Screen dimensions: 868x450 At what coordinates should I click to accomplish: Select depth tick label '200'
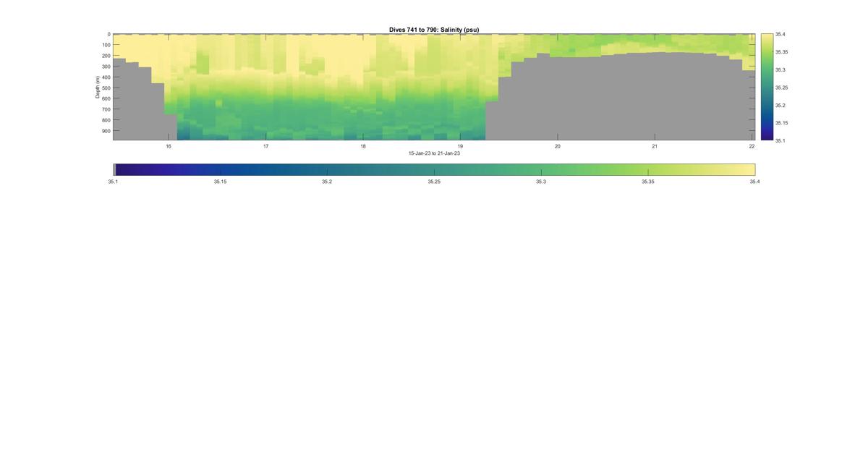106,56
